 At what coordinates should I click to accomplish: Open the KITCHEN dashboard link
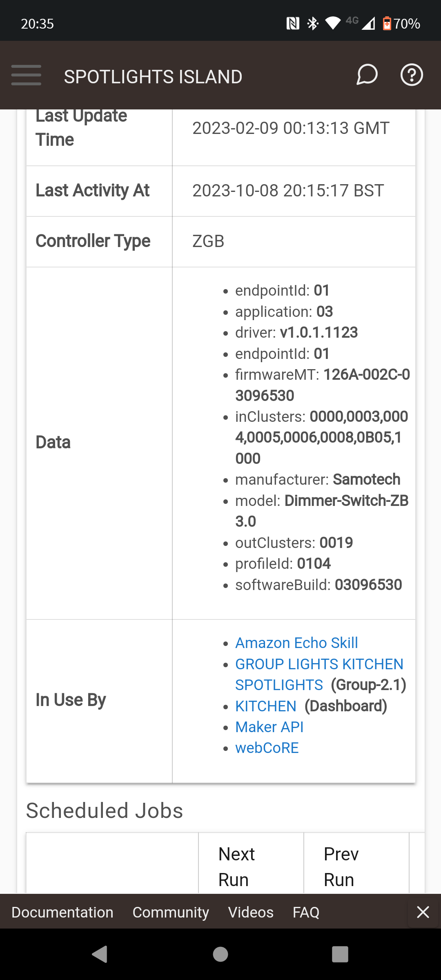265,706
